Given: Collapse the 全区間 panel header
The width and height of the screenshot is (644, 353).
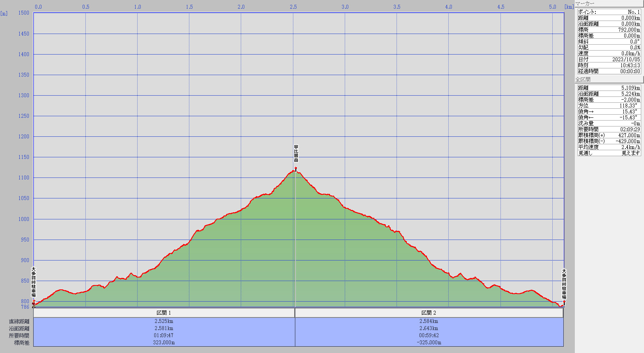Looking at the screenshot, I should point(609,79).
